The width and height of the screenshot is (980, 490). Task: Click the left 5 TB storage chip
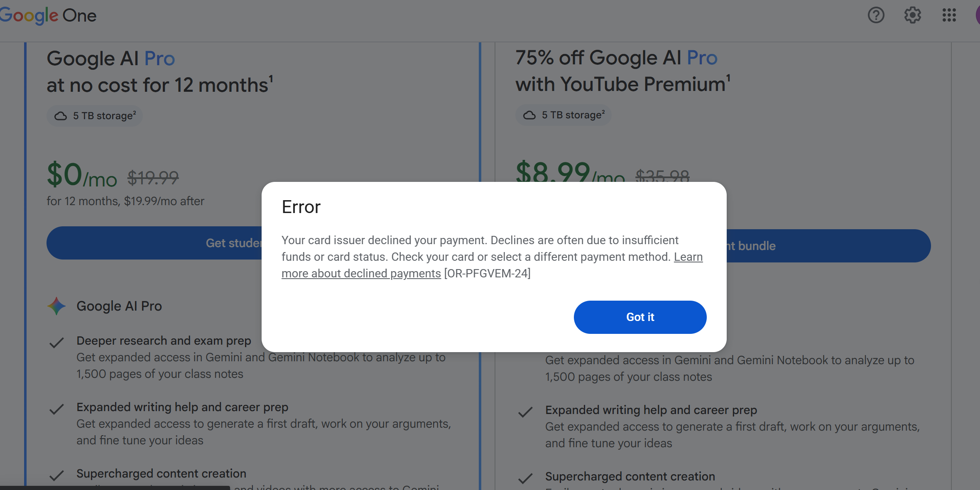point(95,116)
